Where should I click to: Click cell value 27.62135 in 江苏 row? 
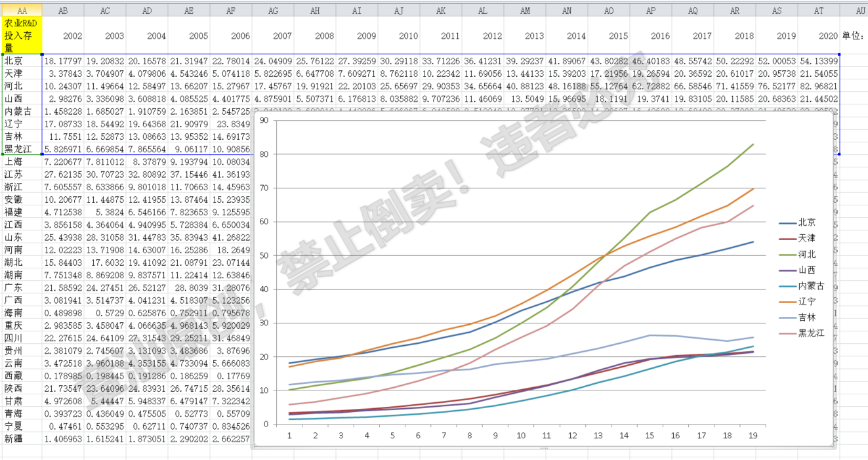point(63,174)
